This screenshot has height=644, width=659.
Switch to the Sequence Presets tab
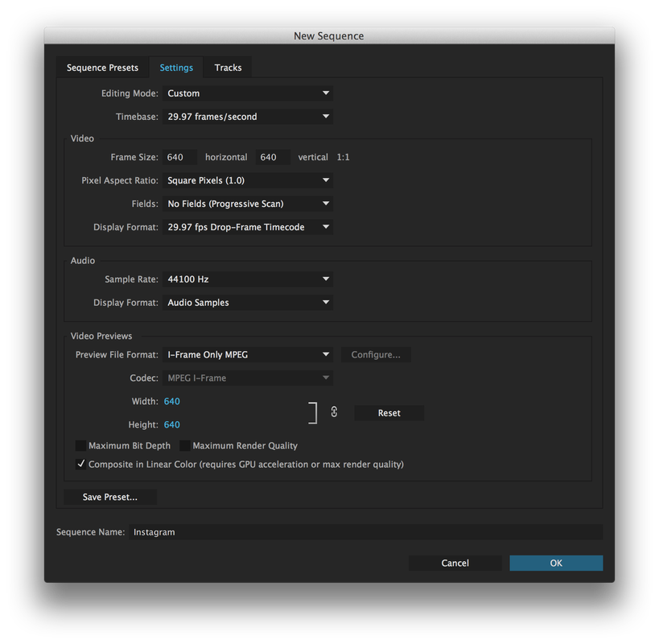click(102, 68)
